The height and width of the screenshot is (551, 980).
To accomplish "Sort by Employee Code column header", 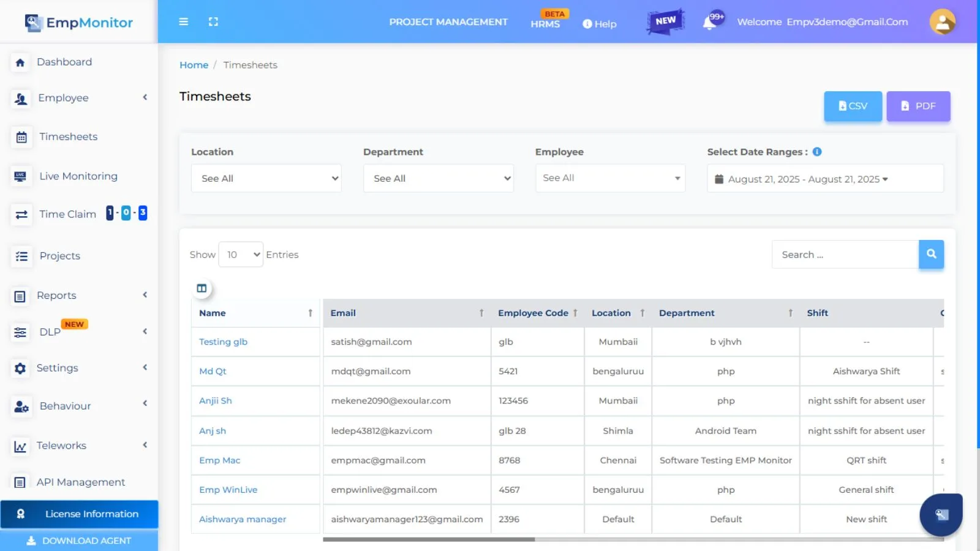I will click(537, 313).
